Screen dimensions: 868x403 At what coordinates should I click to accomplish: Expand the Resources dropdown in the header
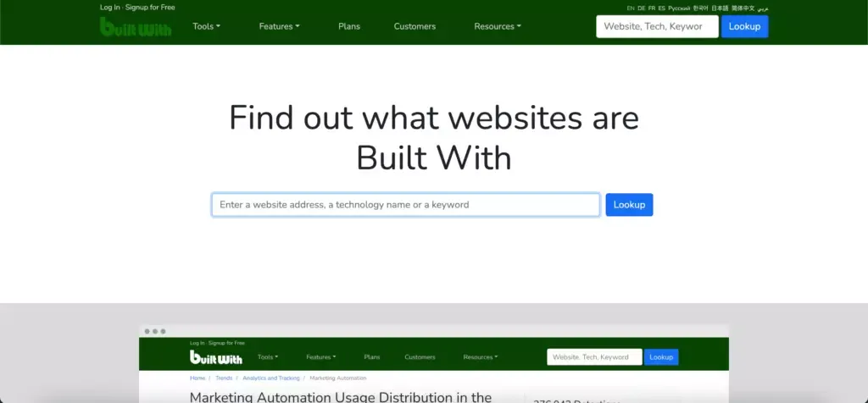point(497,26)
